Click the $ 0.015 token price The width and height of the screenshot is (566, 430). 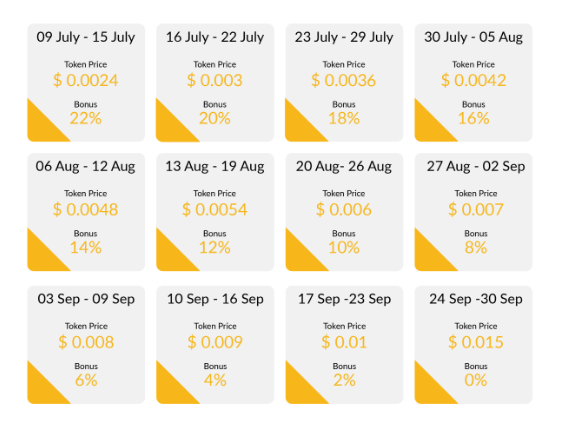[476, 342]
